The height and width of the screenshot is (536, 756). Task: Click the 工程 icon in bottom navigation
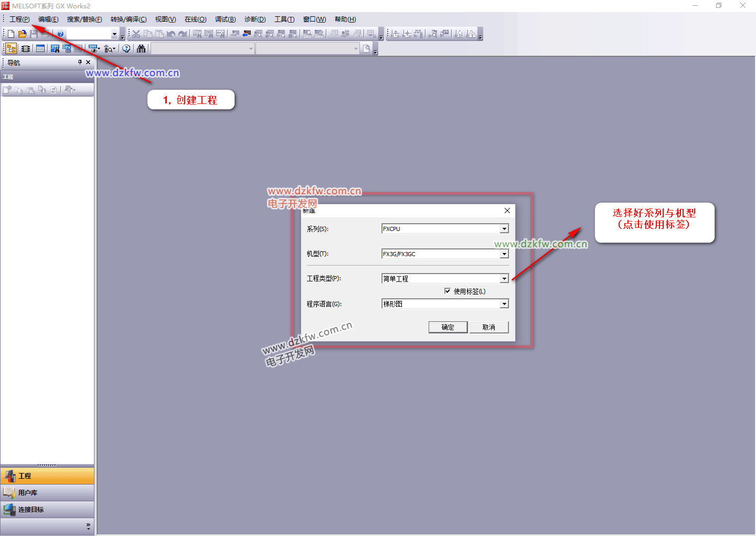pyautogui.click(x=10, y=476)
